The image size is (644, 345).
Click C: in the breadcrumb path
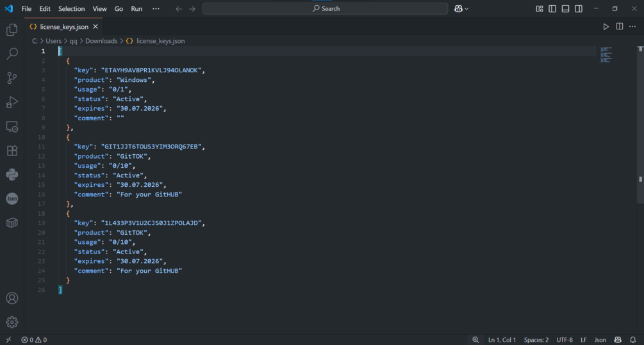pyautogui.click(x=35, y=41)
